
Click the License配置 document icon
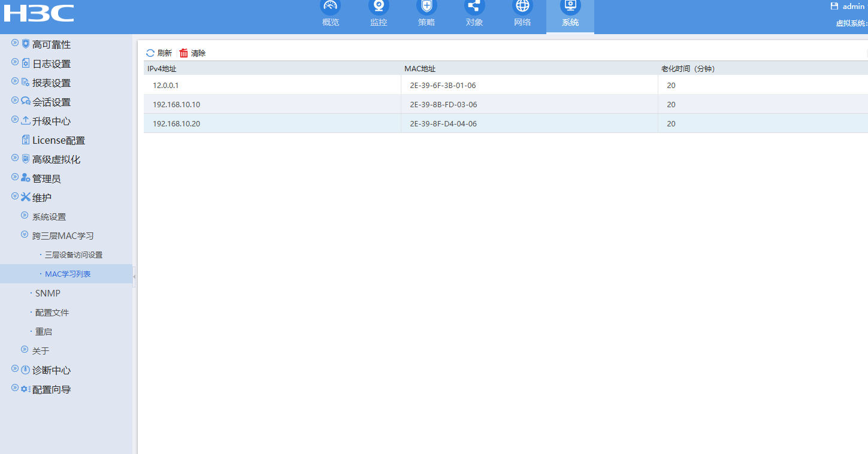tap(26, 140)
